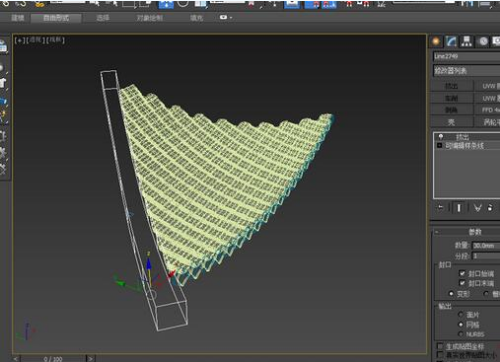This screenshot has width=500, height=362.
Task: Toggle the pin stack icon
Action: [441, 208]
